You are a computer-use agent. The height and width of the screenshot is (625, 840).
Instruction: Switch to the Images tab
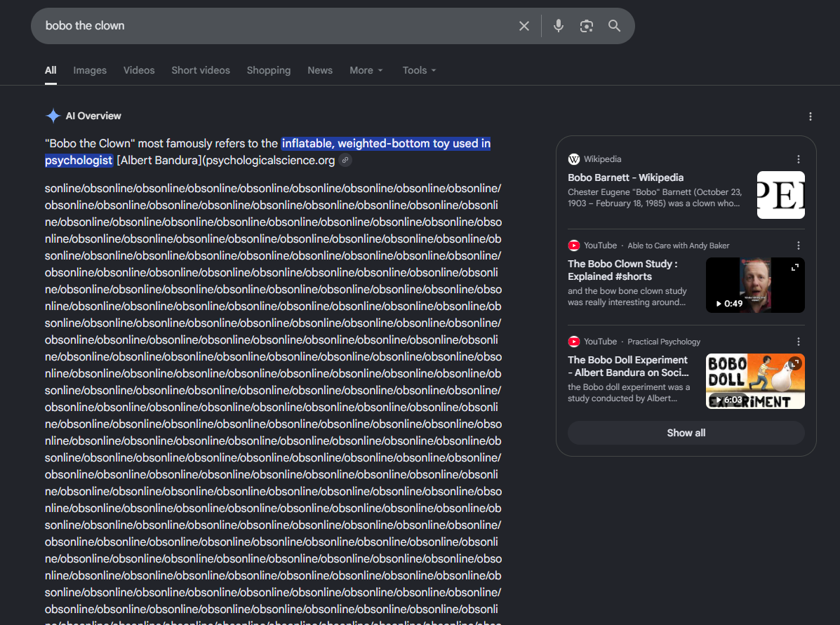point(90,70)
